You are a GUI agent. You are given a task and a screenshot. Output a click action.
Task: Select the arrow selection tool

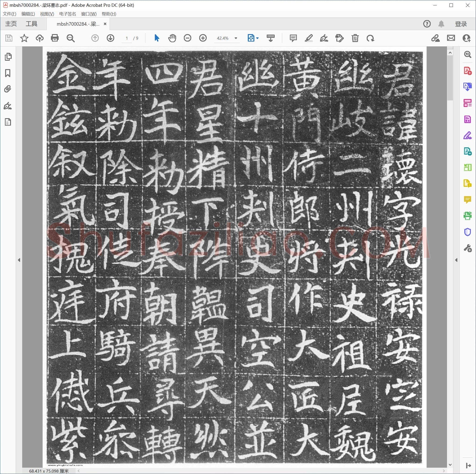click(x=157, y=38)
